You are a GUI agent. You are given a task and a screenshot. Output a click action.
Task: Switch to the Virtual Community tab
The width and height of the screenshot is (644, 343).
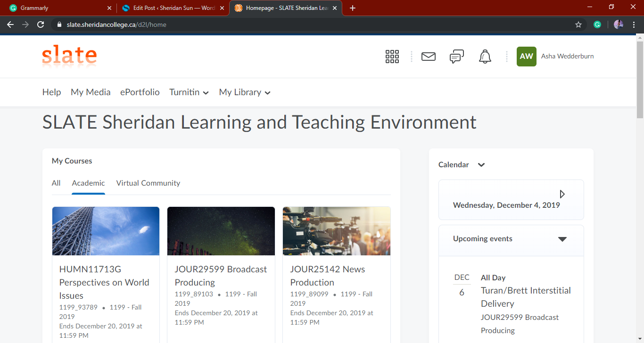coord(148,183)
